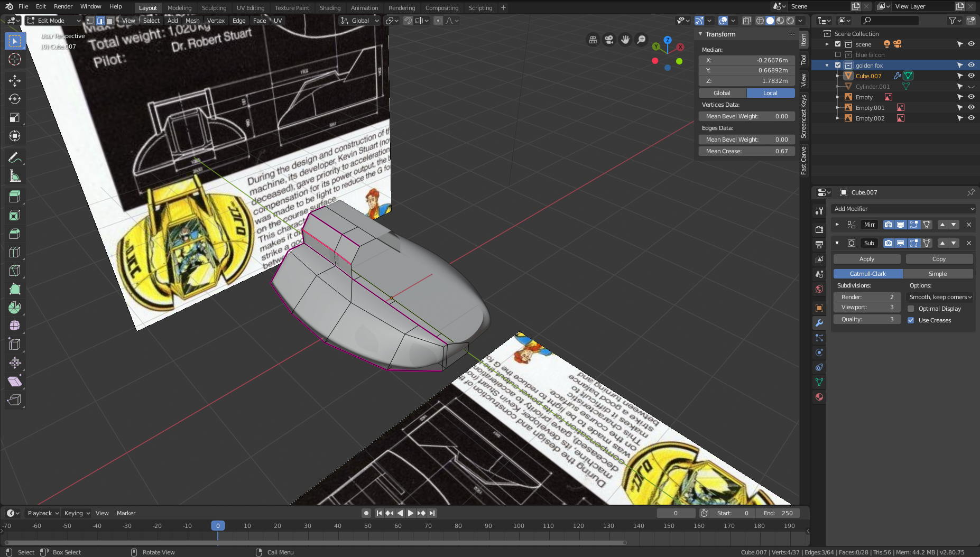Open the Material properties tab
This screenshot has width=980, height=557.
click(819, 397)
